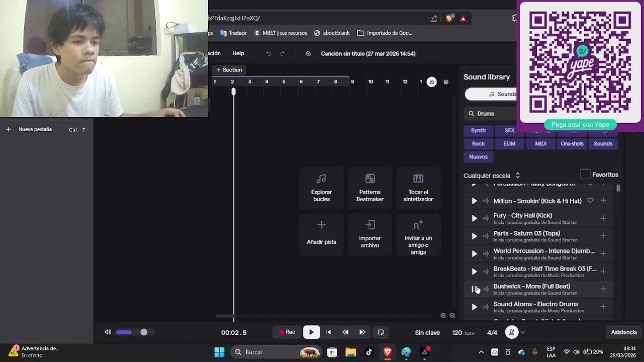644x362 pixels.
Task: Add Bushwick - More to project
Action: coord(603,289)
